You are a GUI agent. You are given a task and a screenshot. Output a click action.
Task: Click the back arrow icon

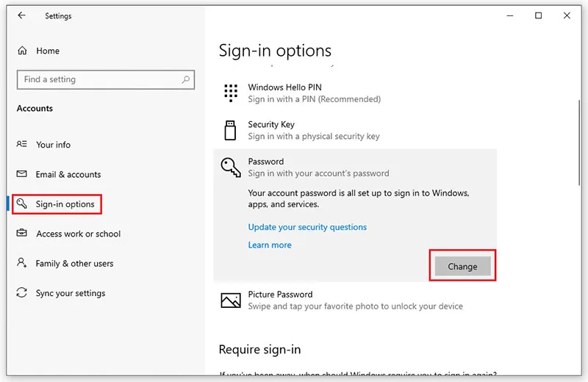point(22,15)
